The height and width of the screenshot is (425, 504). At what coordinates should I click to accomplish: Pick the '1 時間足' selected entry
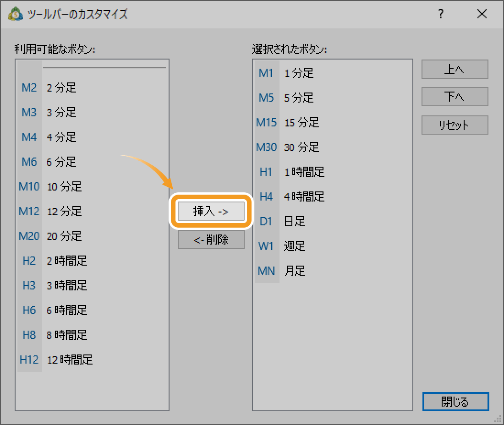pyautogui.click(x=304, y=172)
